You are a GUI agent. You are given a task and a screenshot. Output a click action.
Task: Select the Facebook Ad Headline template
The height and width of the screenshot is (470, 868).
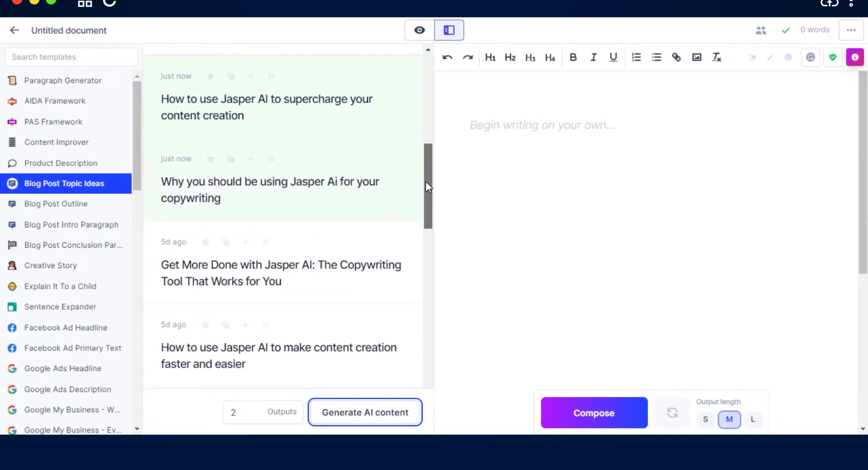pyautogui.click(x=66, y=328)
